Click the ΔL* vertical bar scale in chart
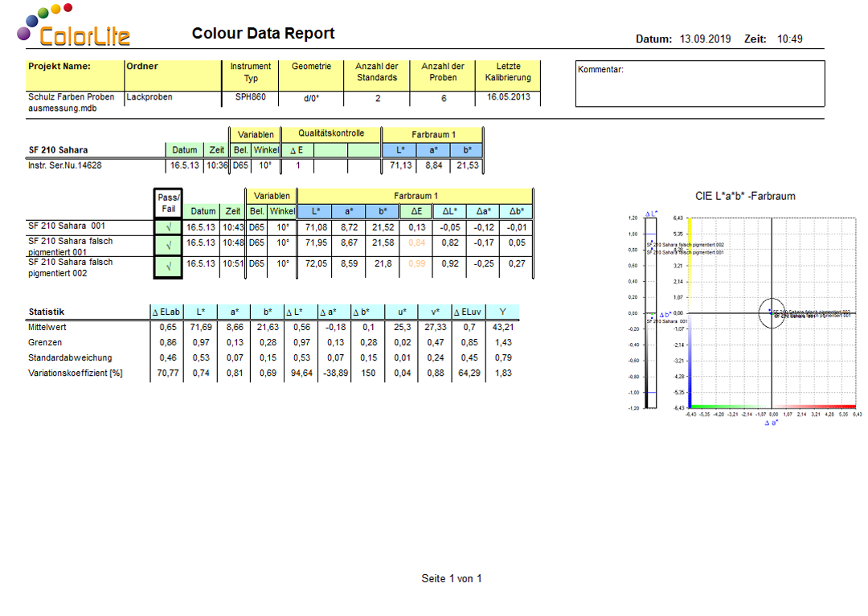Screen dimensions: 868x616 [x=651, y=313]
